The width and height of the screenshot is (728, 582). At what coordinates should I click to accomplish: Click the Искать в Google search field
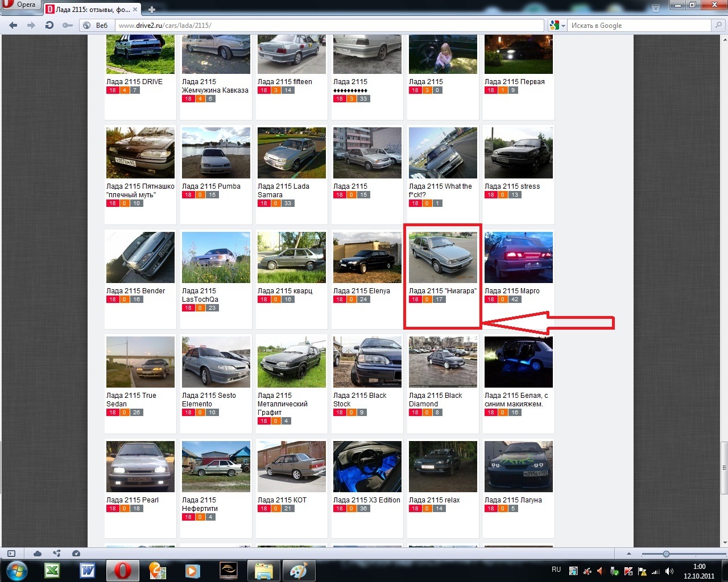click(639, 26)
